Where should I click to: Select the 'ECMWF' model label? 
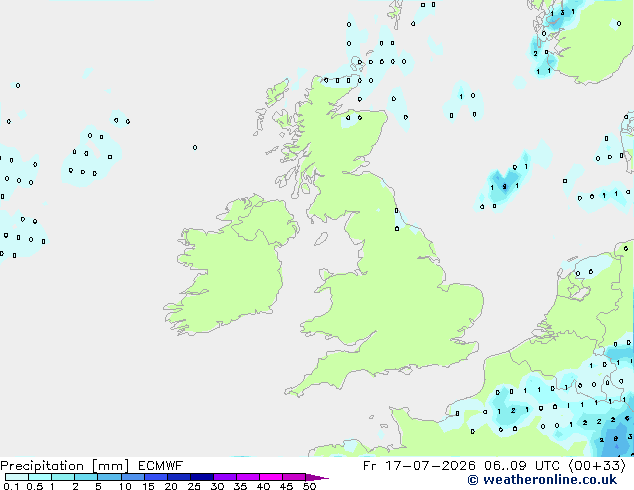161,466
